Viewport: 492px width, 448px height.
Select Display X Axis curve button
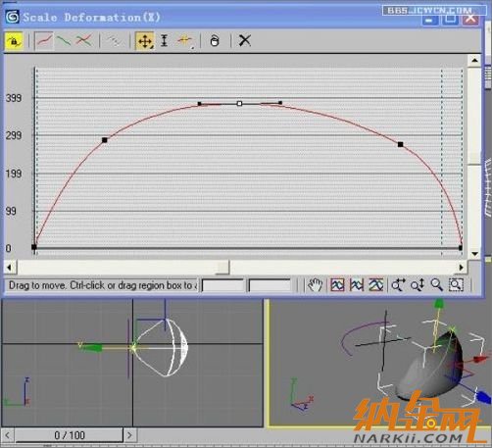coord(44,41)
